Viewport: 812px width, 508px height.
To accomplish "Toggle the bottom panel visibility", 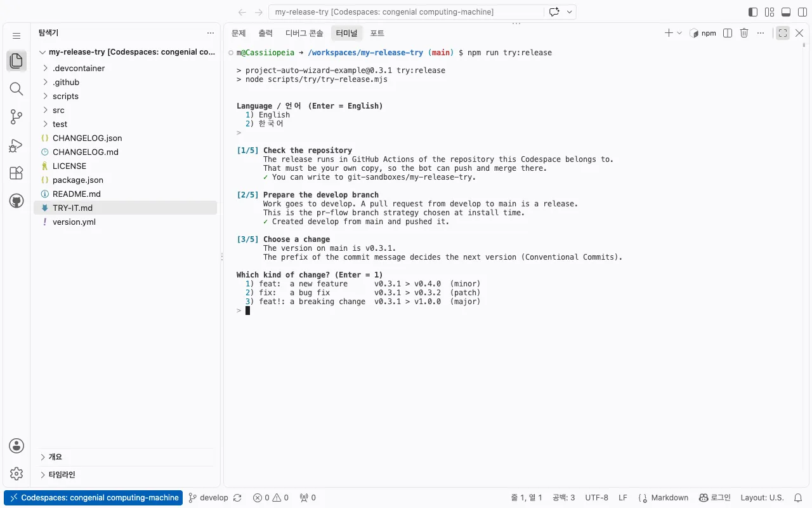I will tap(786, 12).
